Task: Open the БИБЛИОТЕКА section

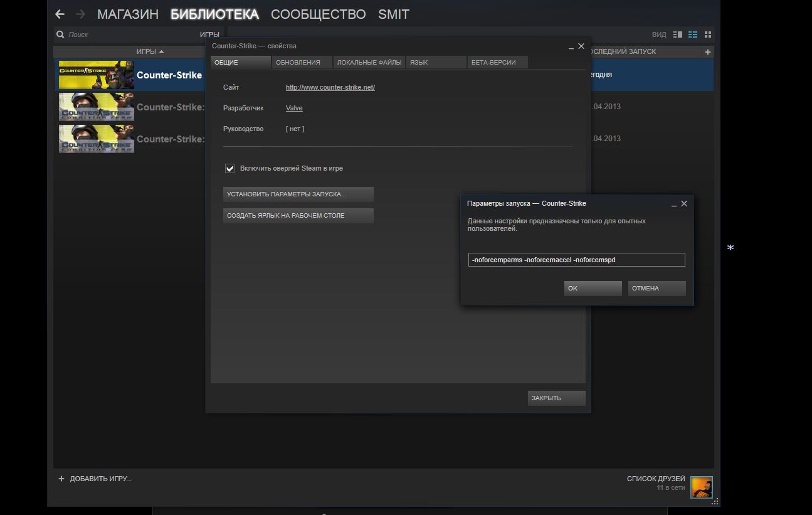Action: pyautogui.click(x=214, y=14)
